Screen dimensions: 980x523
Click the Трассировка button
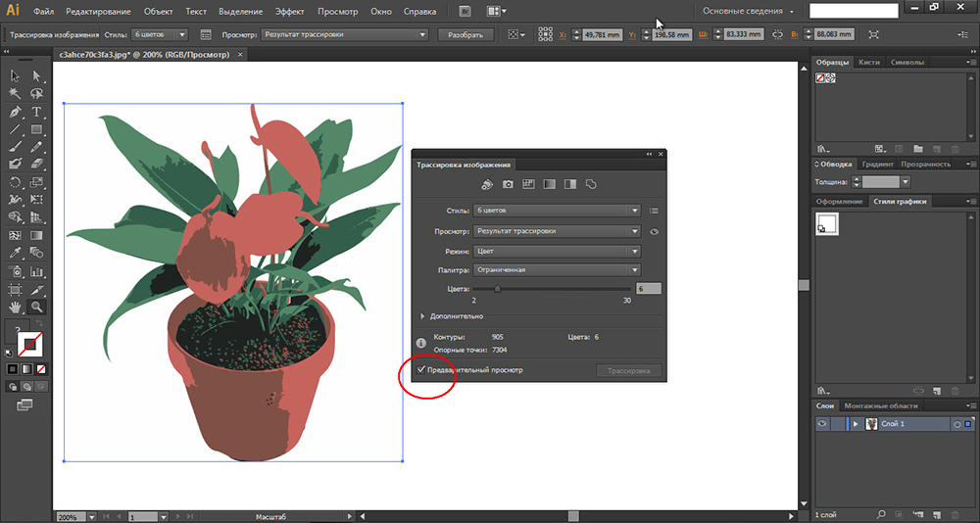628,371
